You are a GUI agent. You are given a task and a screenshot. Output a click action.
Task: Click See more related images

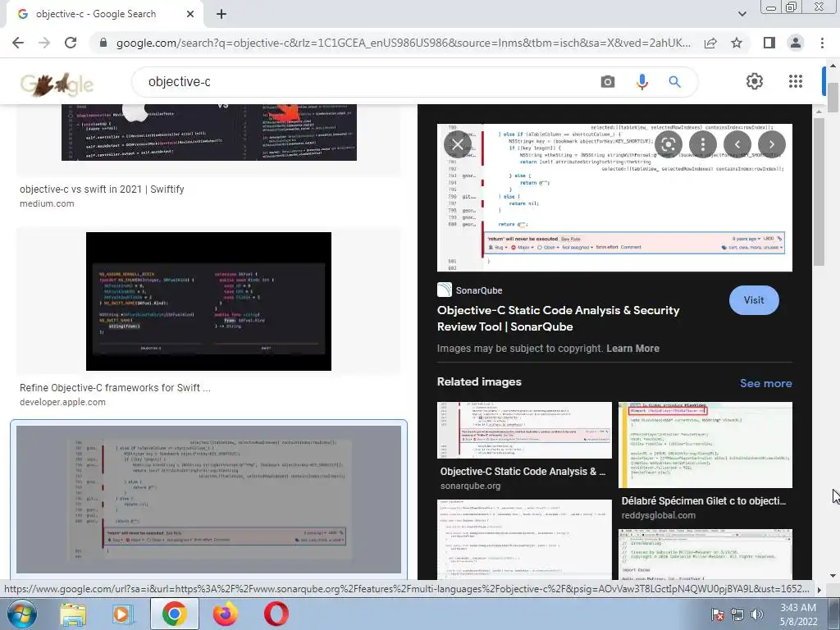(x=765, y=383)
